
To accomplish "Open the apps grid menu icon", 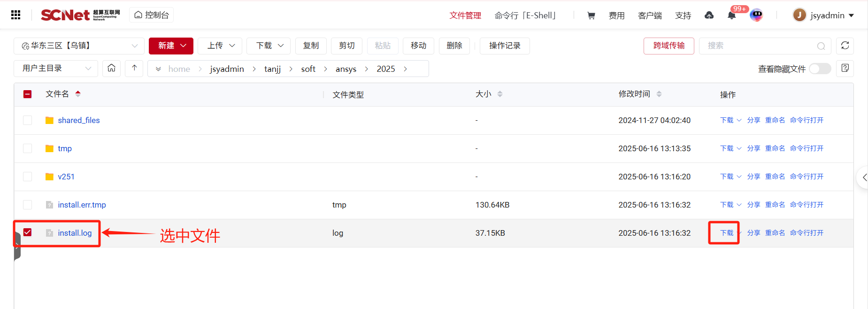I will pos(15,15).
